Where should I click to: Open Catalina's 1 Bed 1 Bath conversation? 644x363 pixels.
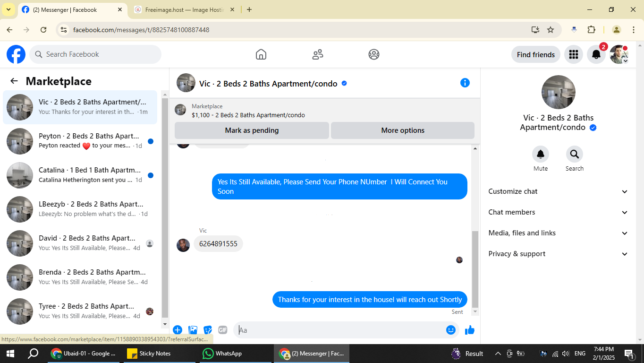[x=80, y=175]
